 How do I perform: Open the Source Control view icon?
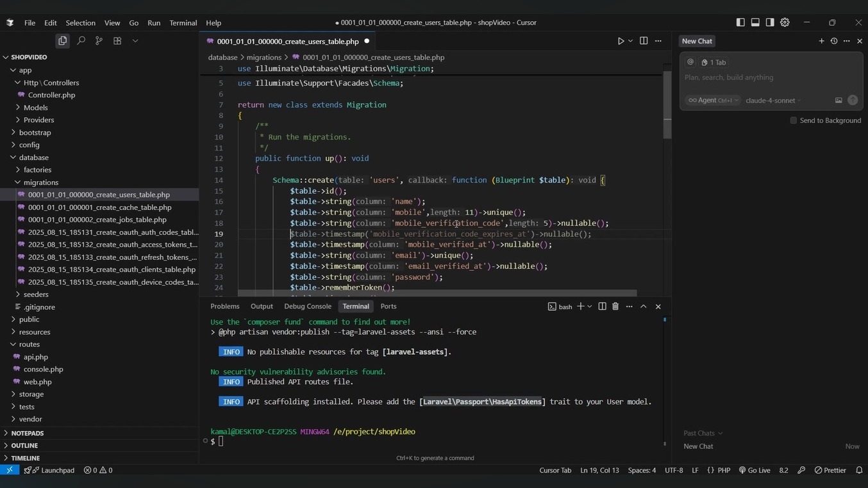[99, 41]
